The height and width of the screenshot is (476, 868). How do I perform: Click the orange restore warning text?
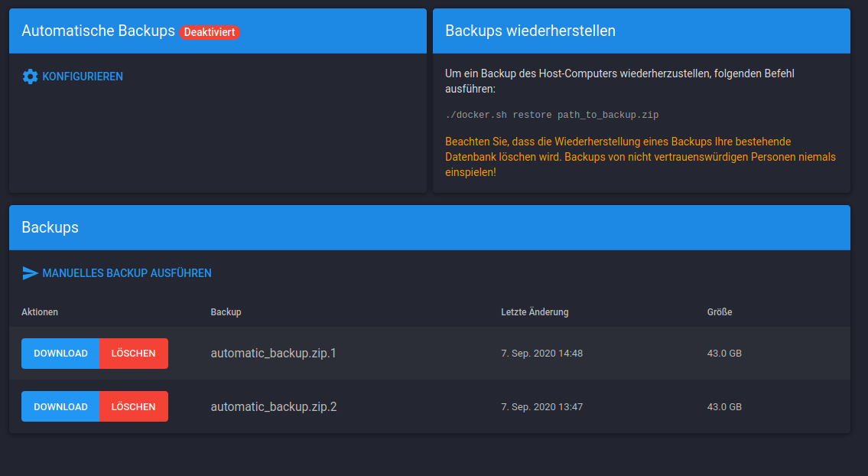[x=640, y=157]
